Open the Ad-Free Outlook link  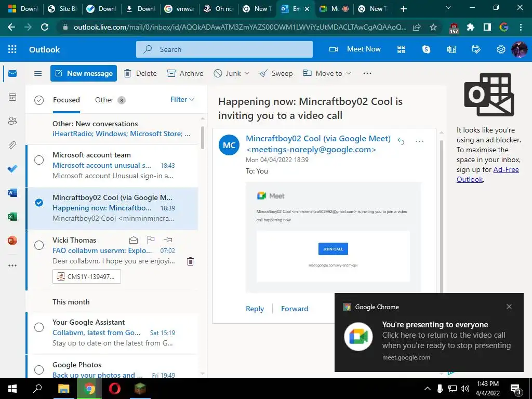487,175
